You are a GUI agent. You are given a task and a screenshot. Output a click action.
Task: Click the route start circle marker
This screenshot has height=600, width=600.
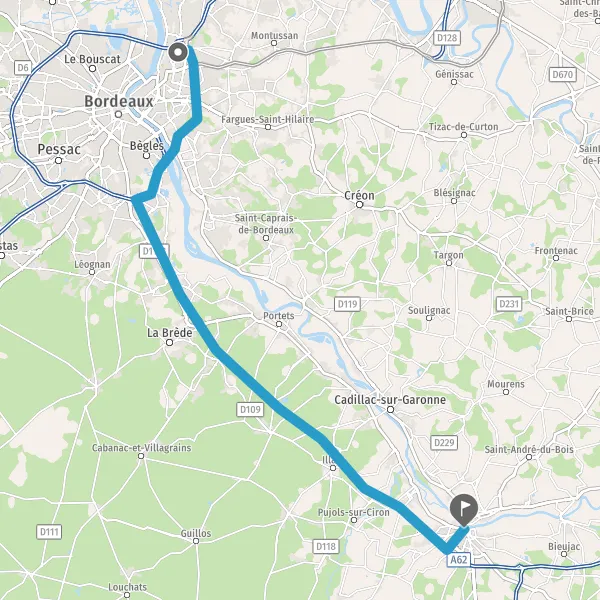[178, 52]
